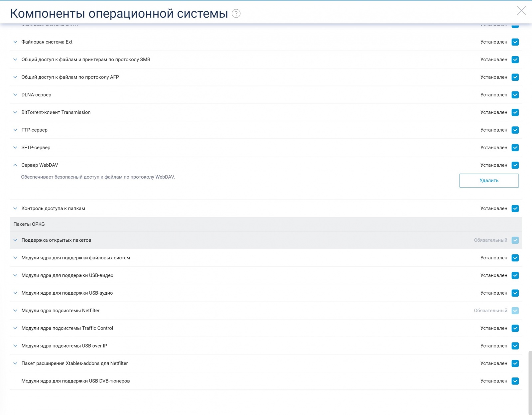Toggle SMB file sharing checkbox
The width and height of the screenshot is (532, 415).
pyautogui.click(x=515, y=60)
